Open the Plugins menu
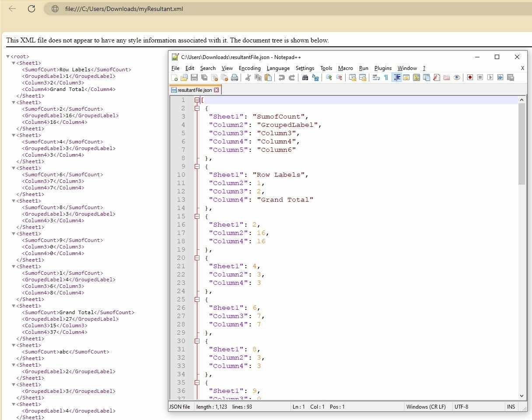 (x=383, y=68)
